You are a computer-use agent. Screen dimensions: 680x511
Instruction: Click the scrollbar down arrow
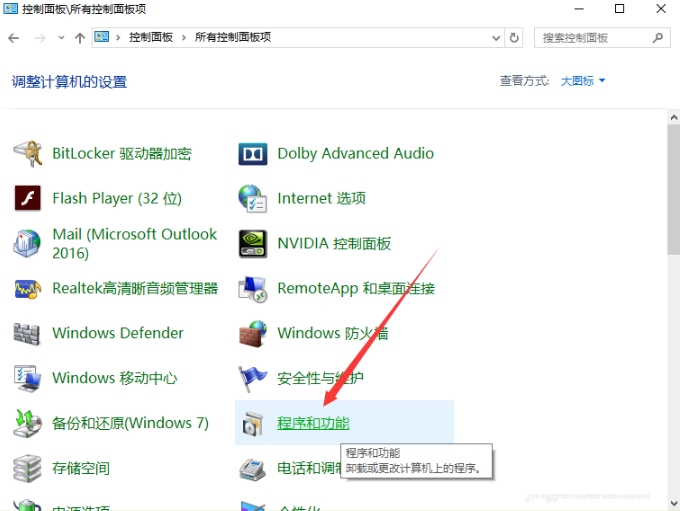pos(673,503)
